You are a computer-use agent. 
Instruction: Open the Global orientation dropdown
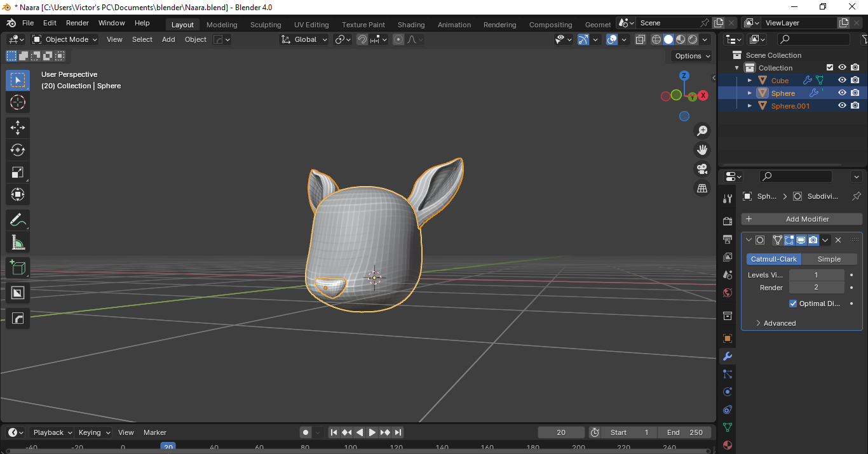pyautogui.click(x=304, y=39)
